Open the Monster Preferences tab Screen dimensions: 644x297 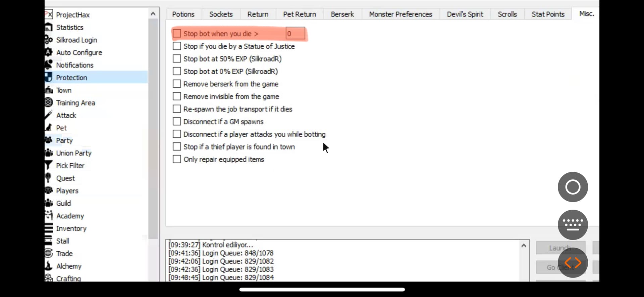pyautogui.click(x=400, y=14)
